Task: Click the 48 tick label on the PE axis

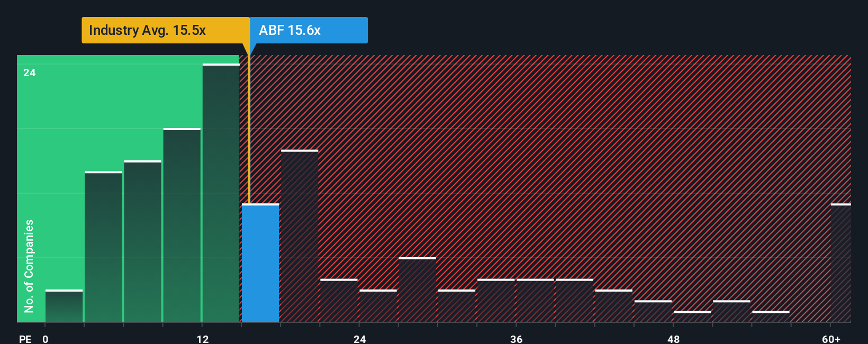Action: click(x=673, y=339)
